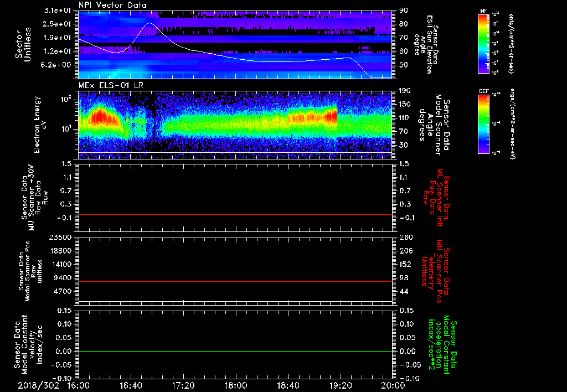Click the "90" sun elevation axis value
This screenshot has width=567, height=392.
(x=403, y=11)
